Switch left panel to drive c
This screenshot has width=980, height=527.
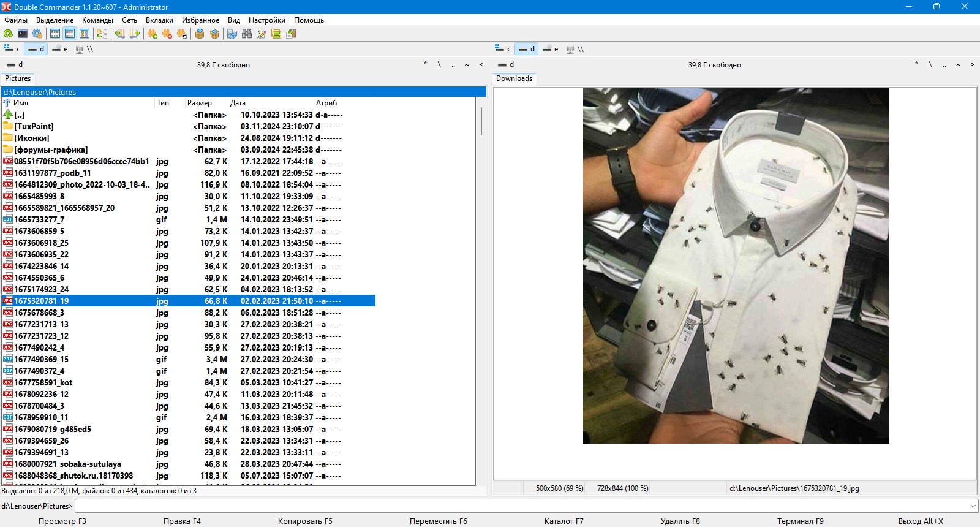coord(12,49)
